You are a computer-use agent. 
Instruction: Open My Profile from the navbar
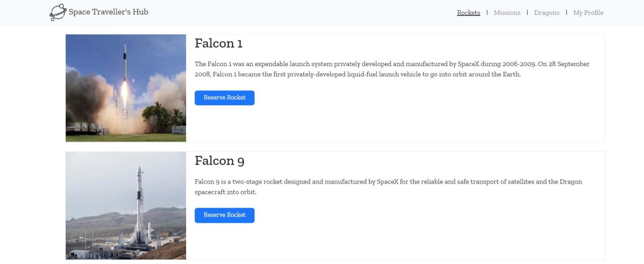tap(588, 13)
